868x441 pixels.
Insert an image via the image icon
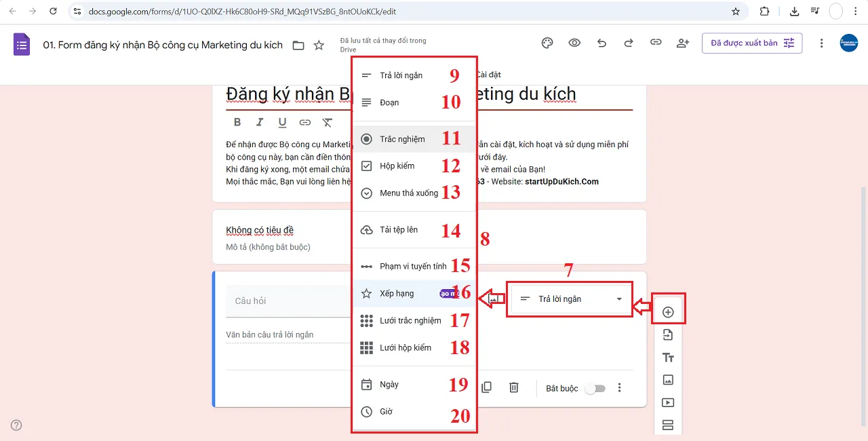[668, 380]
